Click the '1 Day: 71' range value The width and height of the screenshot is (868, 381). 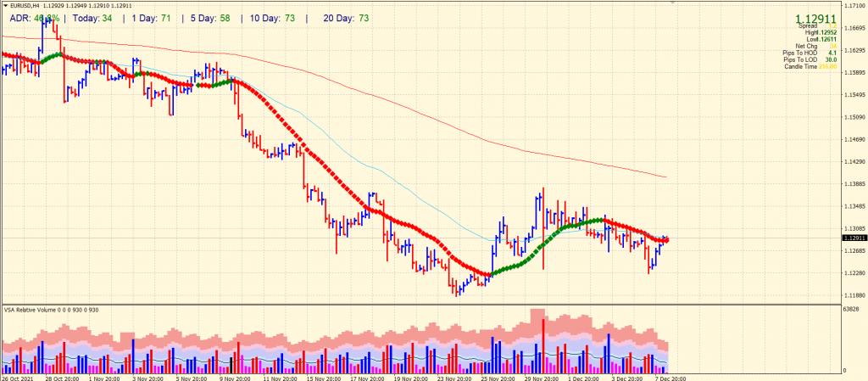151,19
